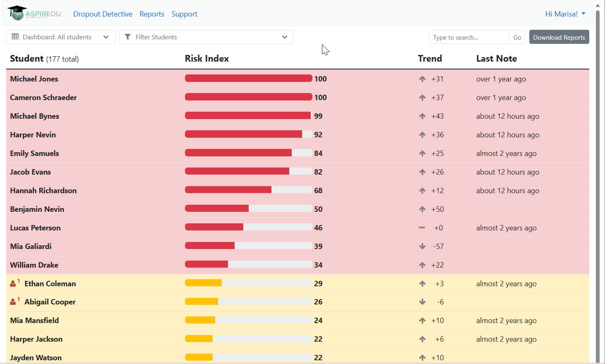Open the Hi Marisa! user menu
The image size is (605, 364).
pyautogui.click(x=565, y=14)
